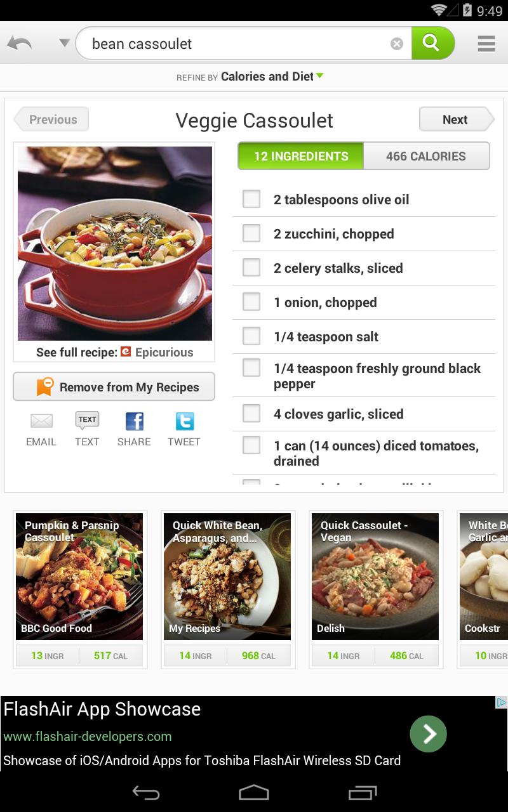
Task: Share the recipe on Facebook
Action: [x=134, y=429]
